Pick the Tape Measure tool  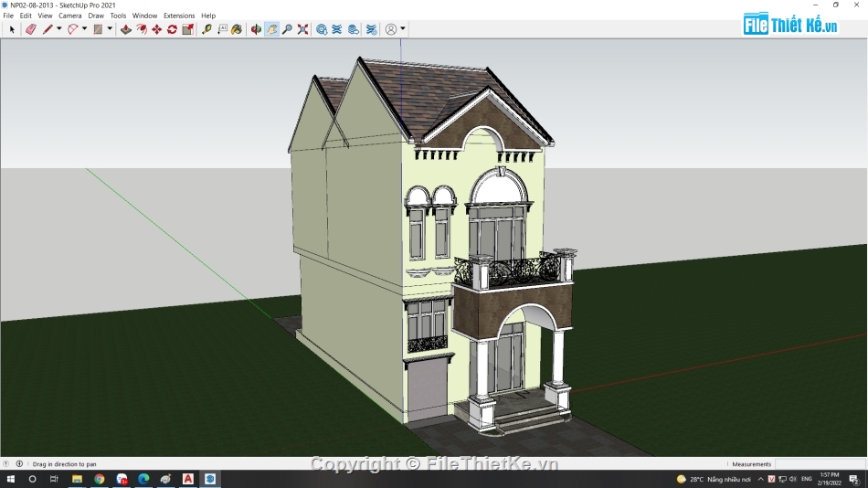pos(206,29)
